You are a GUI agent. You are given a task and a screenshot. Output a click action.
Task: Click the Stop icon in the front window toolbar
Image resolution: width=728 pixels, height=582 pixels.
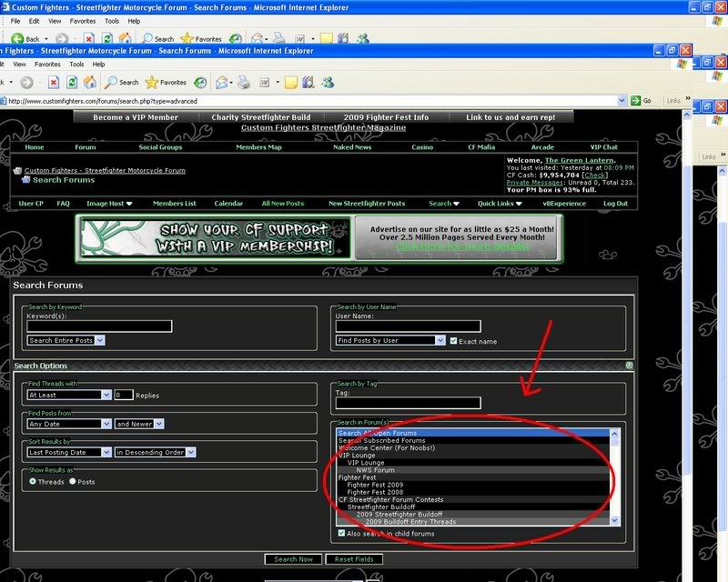pyautogui.click(x=54, y=83)
